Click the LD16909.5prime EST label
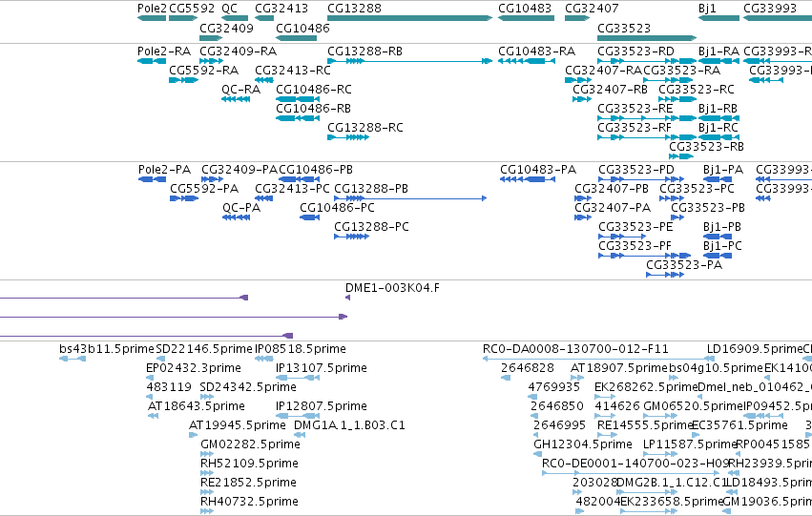812x516 pixels. (x=755, y=349)
